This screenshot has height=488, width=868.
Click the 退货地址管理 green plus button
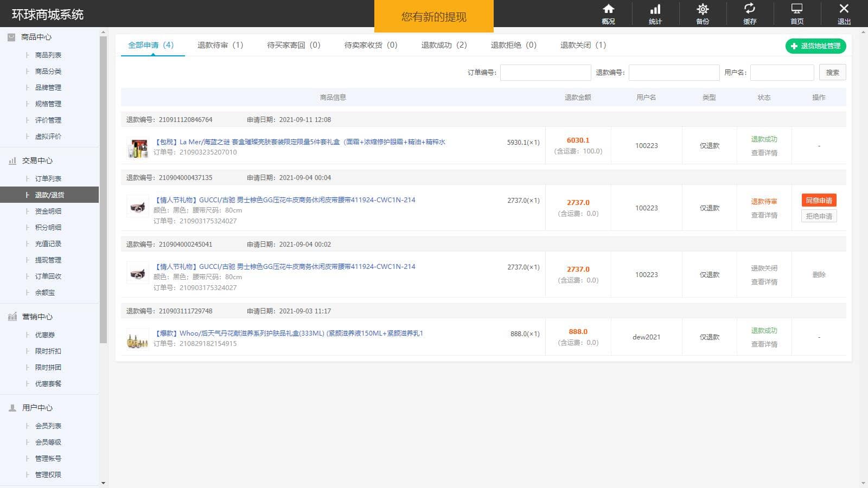pyautogui.click(x=815, y=46)
